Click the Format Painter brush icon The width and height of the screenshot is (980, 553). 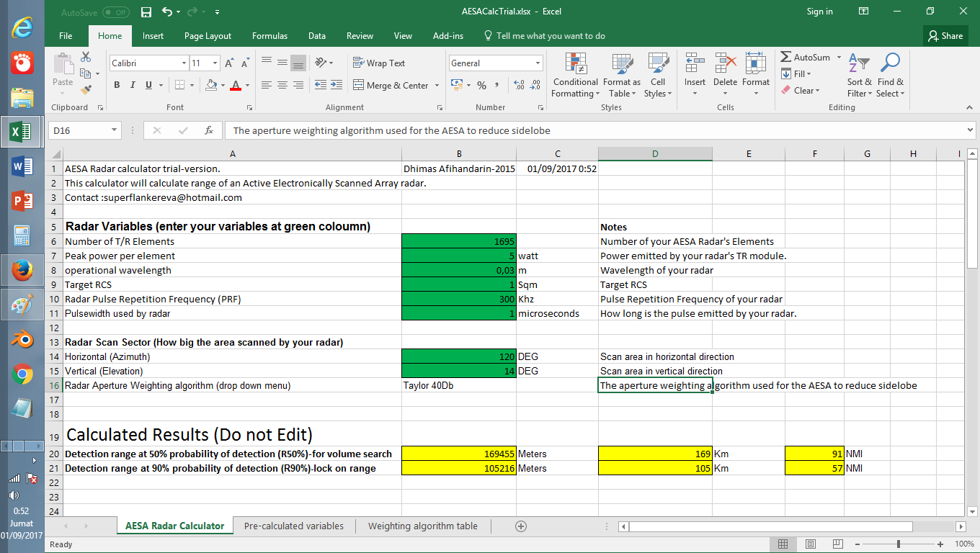[x=86, y=90]
